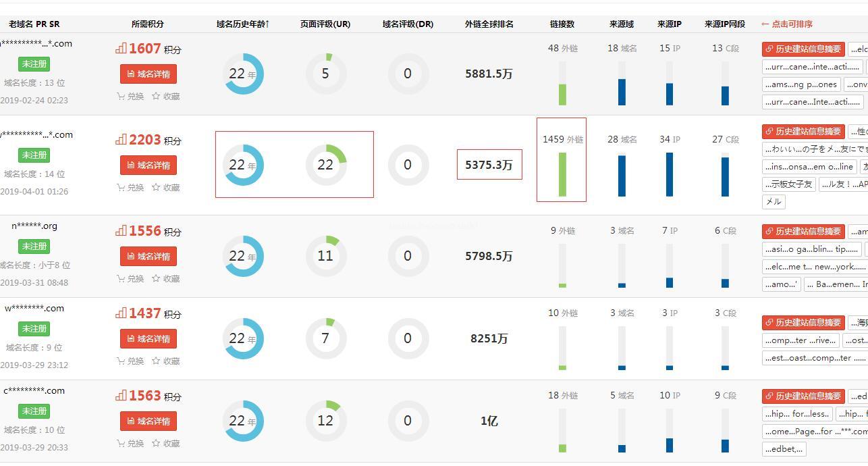Sort by 外链全球排名 column header
The height and width of the screenshot is (466, 868).
pos(489,24)
